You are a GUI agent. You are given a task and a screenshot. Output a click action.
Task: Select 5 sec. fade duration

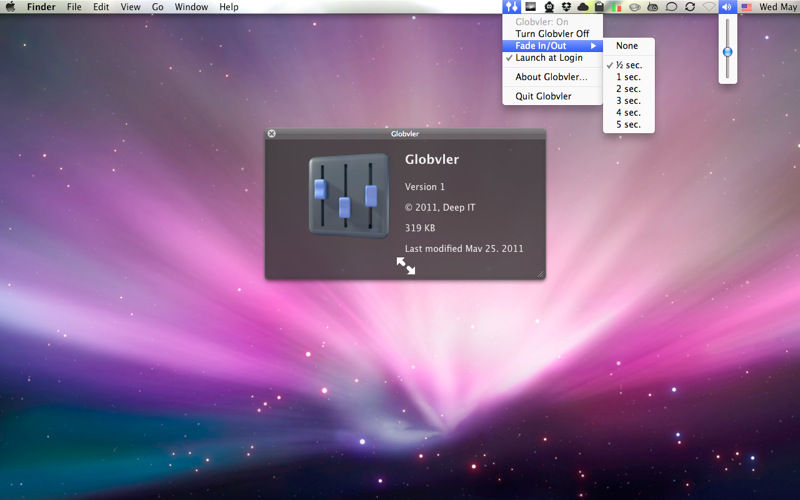pos(629,124)
